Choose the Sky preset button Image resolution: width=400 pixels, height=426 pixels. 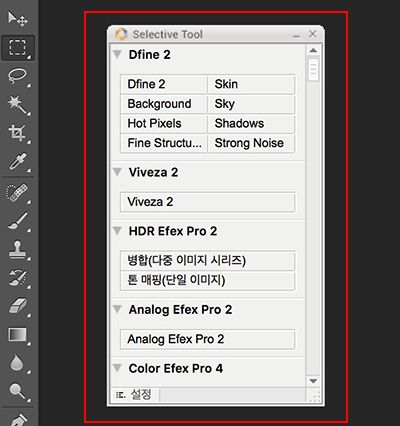pos(251,104)
